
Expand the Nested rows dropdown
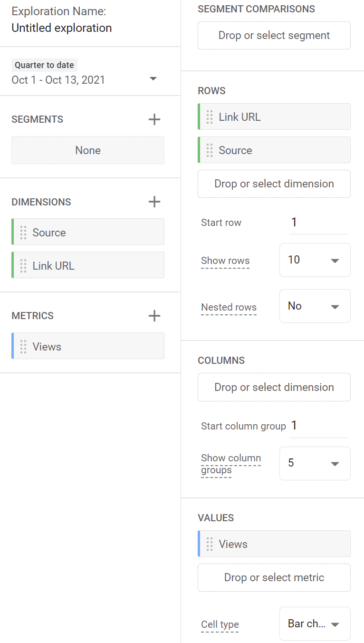coord(315,306)
